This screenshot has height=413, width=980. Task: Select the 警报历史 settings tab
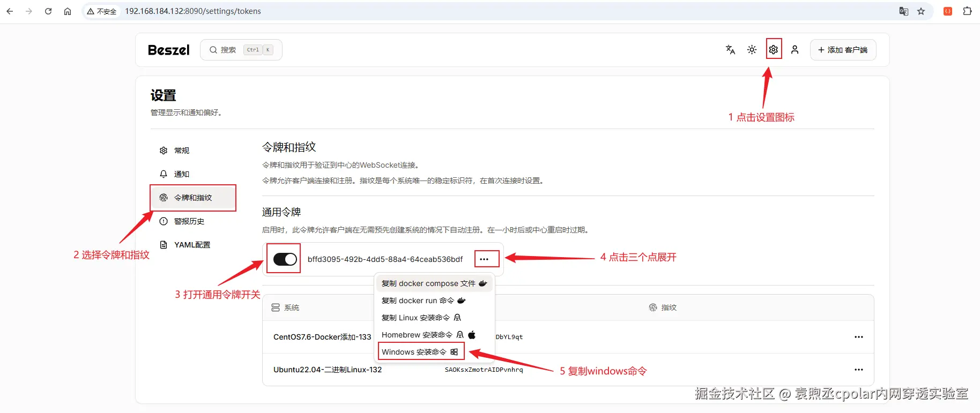192,221
